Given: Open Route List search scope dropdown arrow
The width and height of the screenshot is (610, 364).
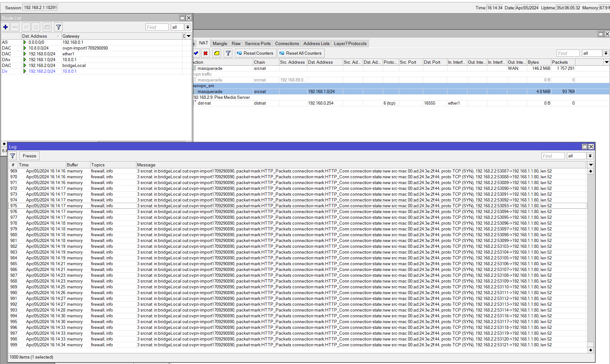Looking at the screenshot, I should (x=188, y=27).
